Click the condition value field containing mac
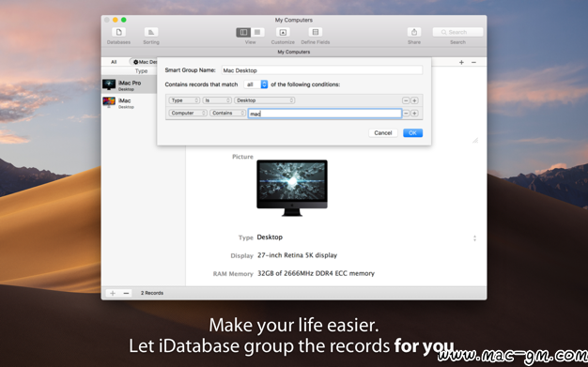This screenshot has height=367, width=588. click(x=325, y=114)
